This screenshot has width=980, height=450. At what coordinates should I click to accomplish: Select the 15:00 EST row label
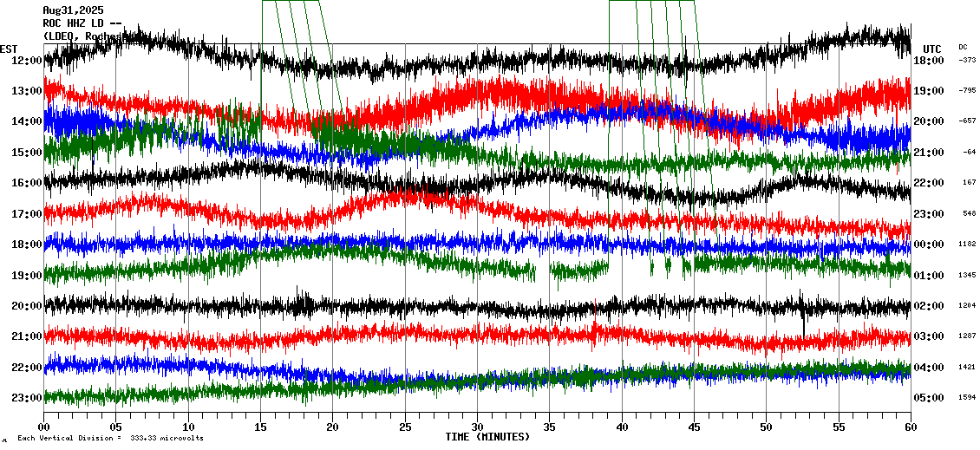(27, 153)
